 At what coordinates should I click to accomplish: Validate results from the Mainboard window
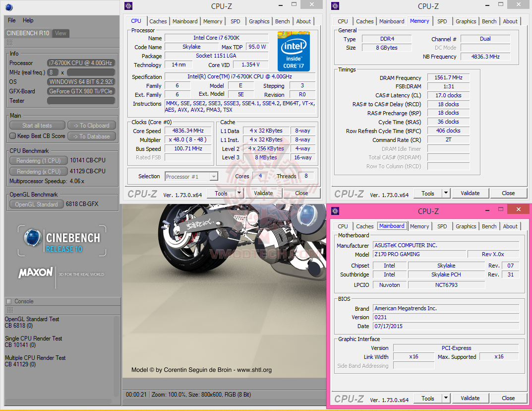[470, 398]
